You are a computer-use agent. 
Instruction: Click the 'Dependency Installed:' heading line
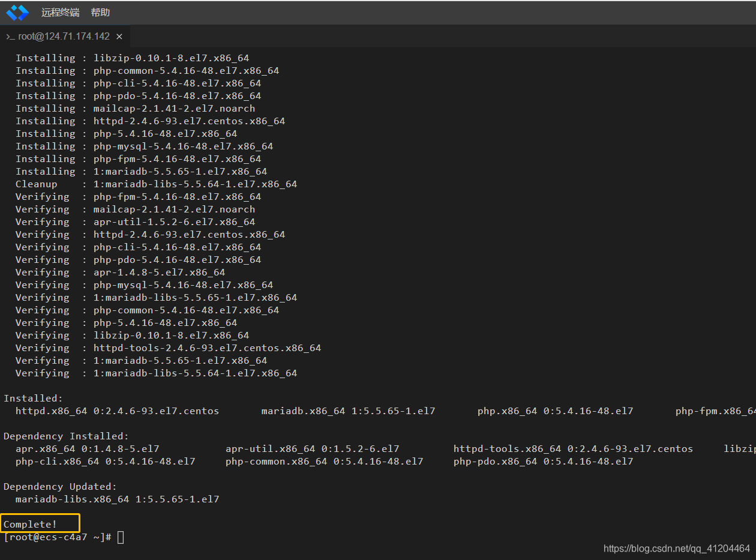(x=66, y=436)
